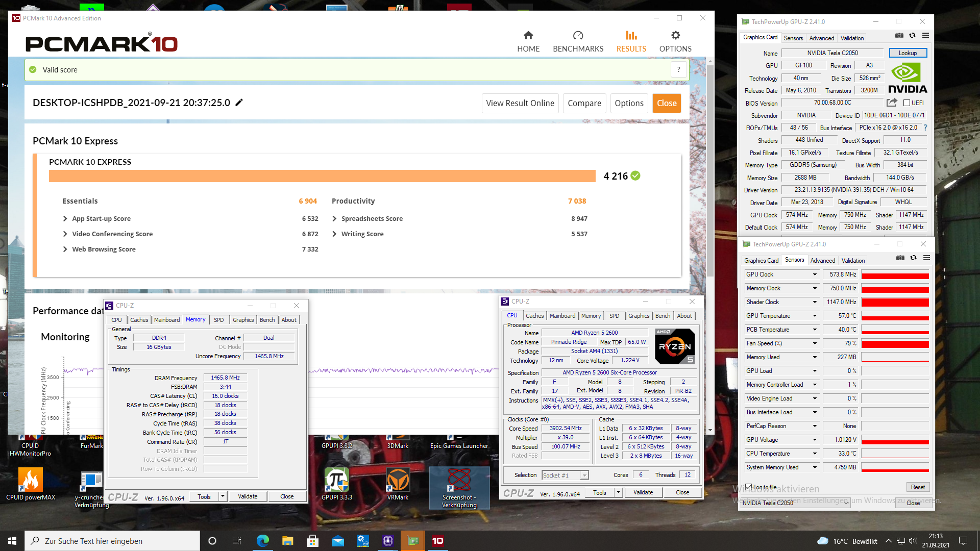Image resolution: width=980 pixels, height=551 pixels.
Task: Click Validate in the CPU-Z Memory window
Action: (248, 496)
